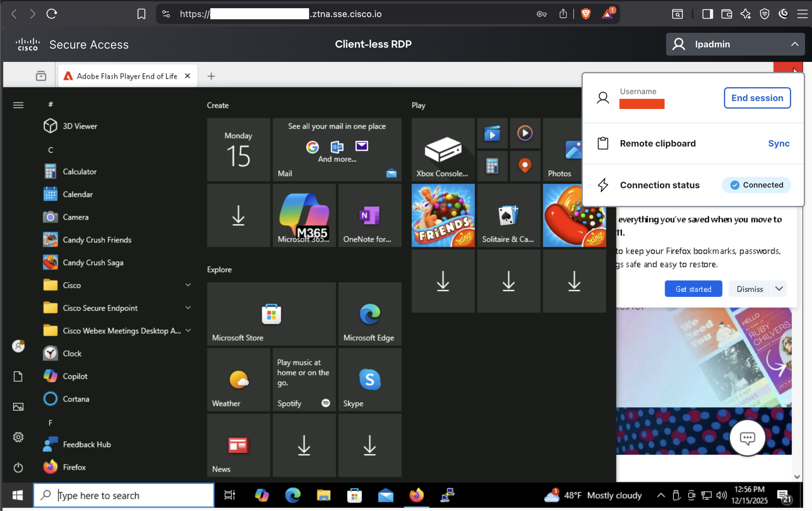Click the Type here to search box
The image size is (812, 511).
pyautogui.click(x=124, y=495)
